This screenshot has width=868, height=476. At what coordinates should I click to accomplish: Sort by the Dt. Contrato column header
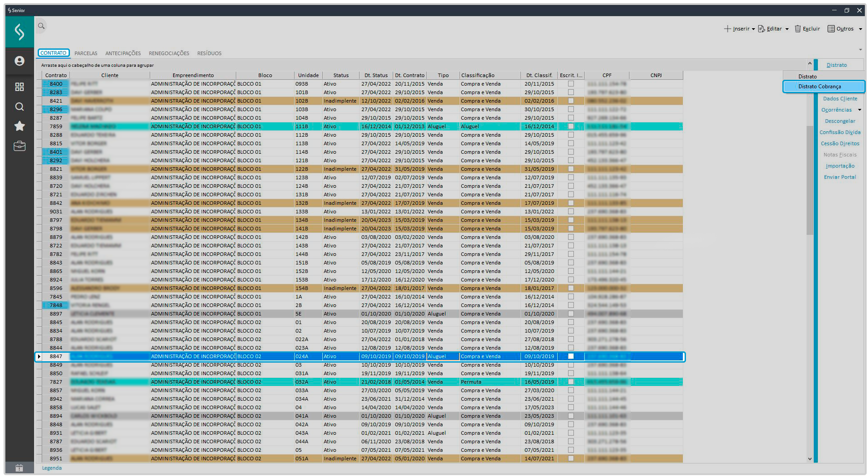pyautogui.click(x=410, y=75)
